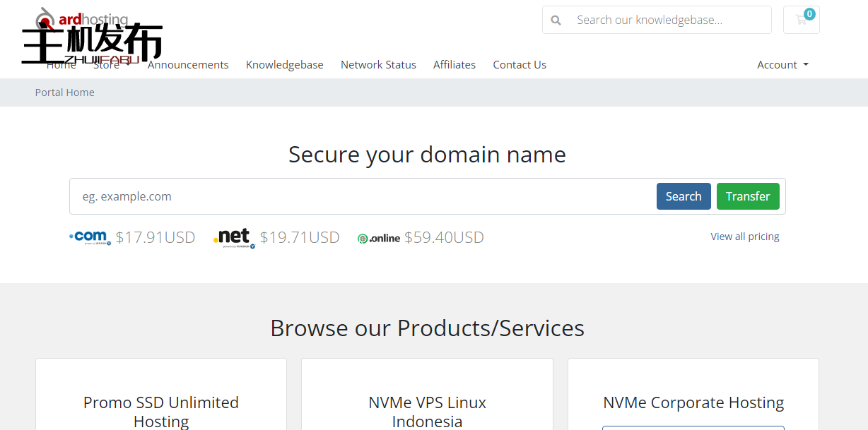Viewport: 868px width, 430px height.
Task: Select the .com domain extension icon
Action: pyautogui.click(x=90, y=237)
